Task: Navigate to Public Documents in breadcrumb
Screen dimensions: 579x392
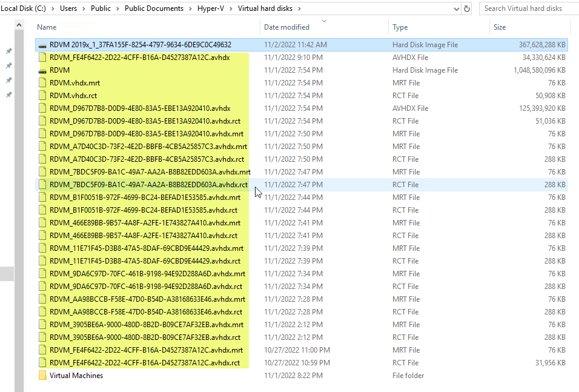Action: (x=154, y=8)
